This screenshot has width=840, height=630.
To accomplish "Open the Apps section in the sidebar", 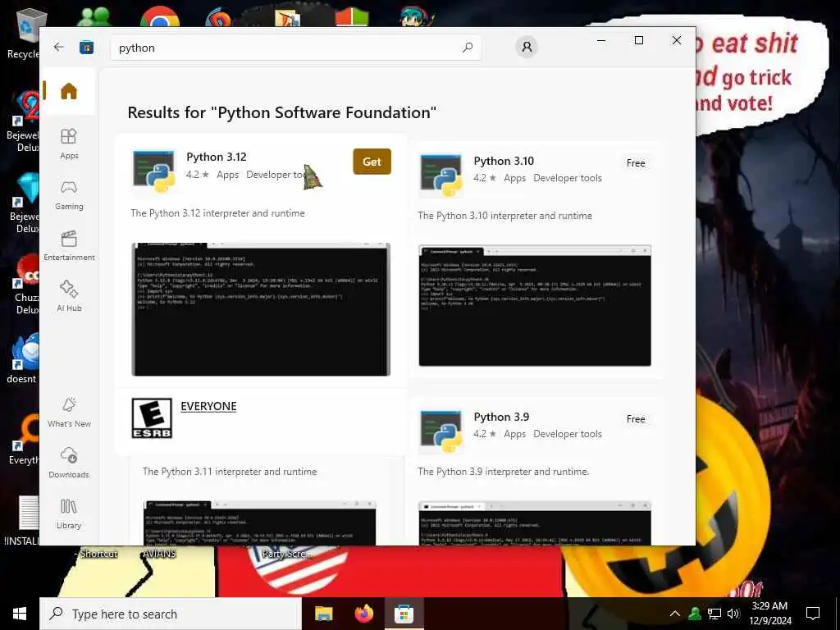I will (69, 144).
